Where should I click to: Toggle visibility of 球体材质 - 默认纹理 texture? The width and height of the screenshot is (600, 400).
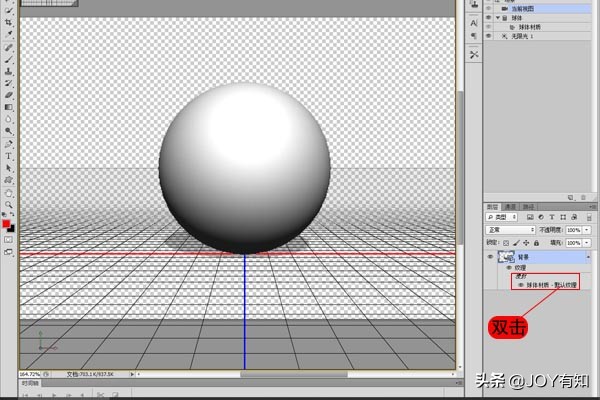[x=521, y=284]
